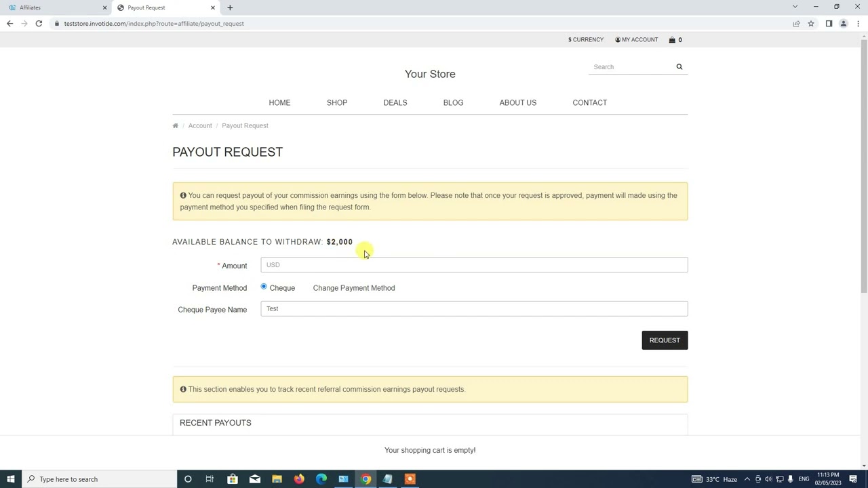Go back with the browser back arrow
The image size is (868, 488).
[9, 24]
